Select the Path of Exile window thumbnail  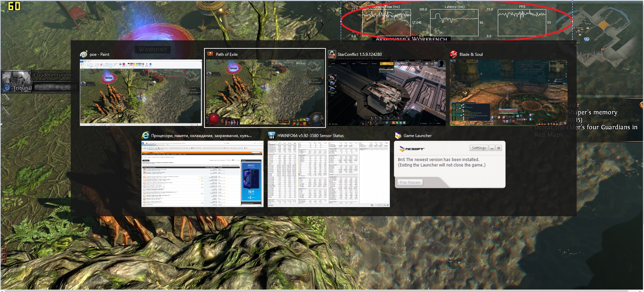(x=265, y=93)
